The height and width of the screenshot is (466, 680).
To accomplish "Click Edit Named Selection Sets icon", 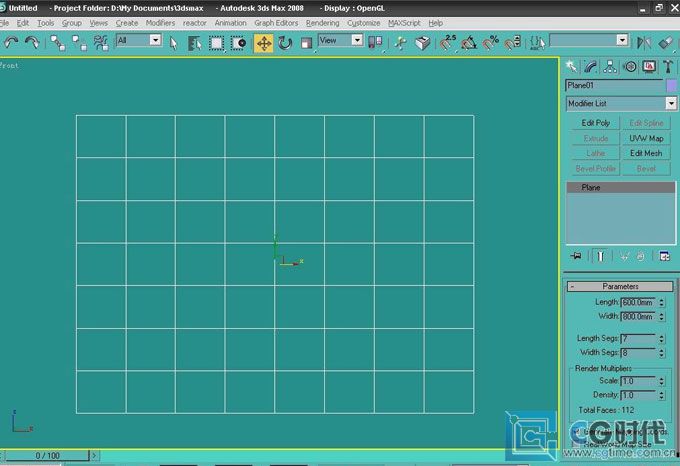I will click(x=537, y=42).
